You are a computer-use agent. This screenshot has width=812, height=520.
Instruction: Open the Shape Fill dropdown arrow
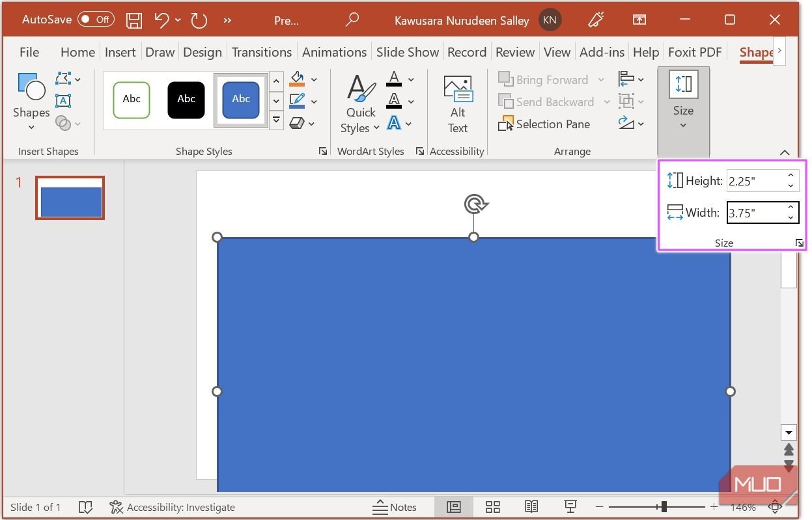pos(314,79)
